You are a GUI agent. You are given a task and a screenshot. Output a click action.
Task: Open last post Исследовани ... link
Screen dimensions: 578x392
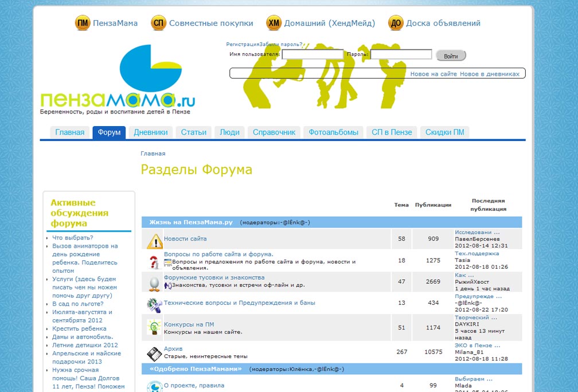pos(477,232)
